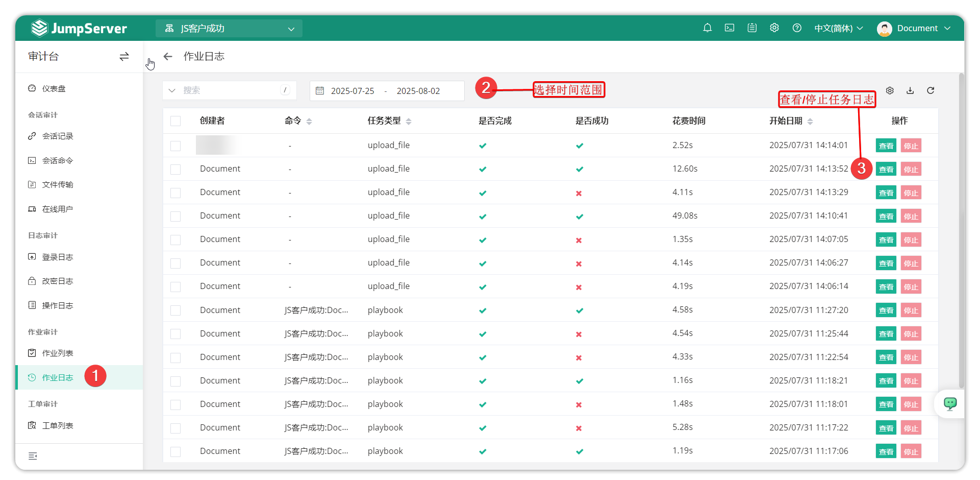The width and height of the screenshot is (980, 480).
Task: Click 停止 for the 14:14:01 job
Action: (x=911, y=146)
